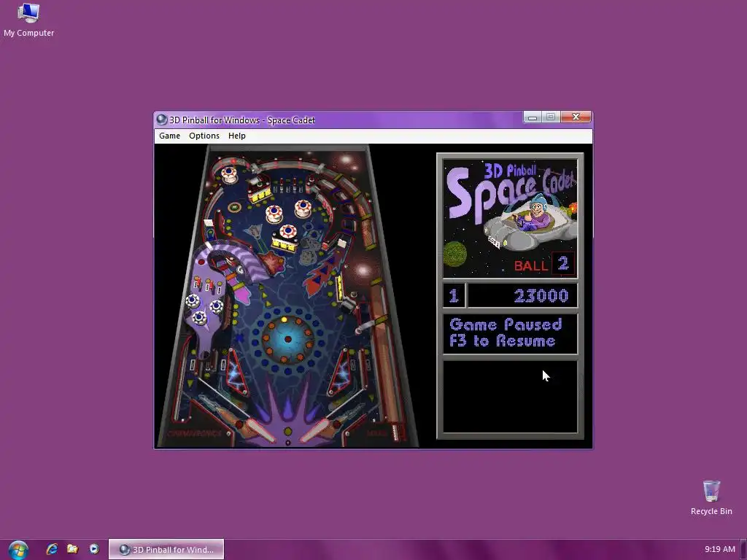Click the Recycle Bin desktop icon
Image resolution: width=747 pixels, height=560 pixels.
pyautogui.click(x=711, y=497)
